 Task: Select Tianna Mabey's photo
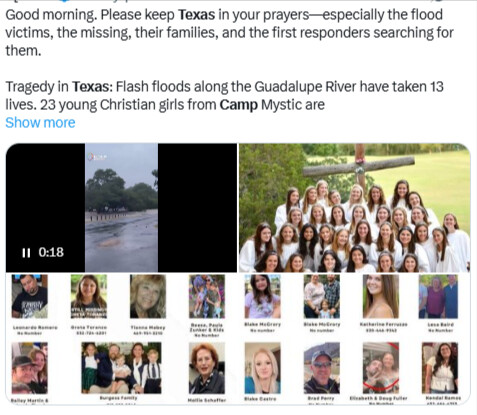point(148,296)
